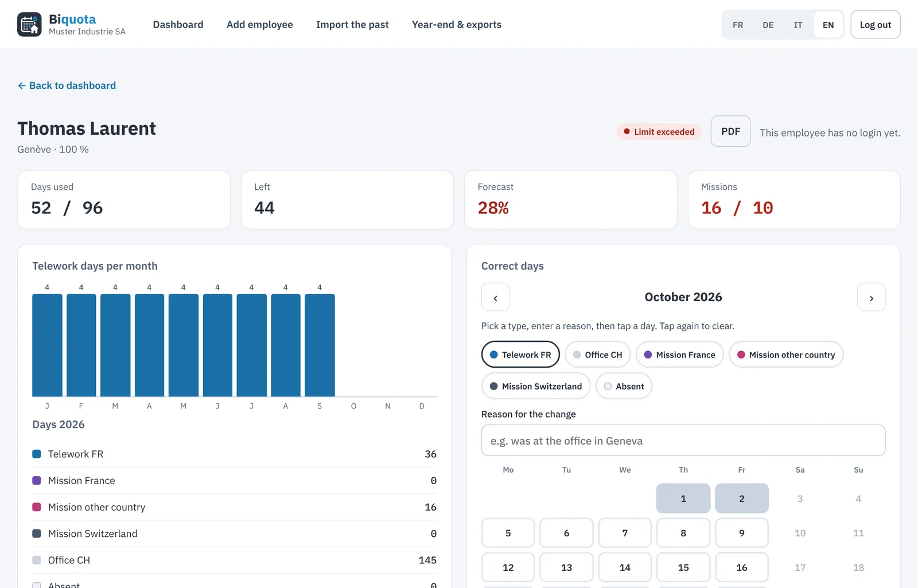Pick the Absent day type
The height and width of the screenshot is (588, 918).
click(624, 386)
